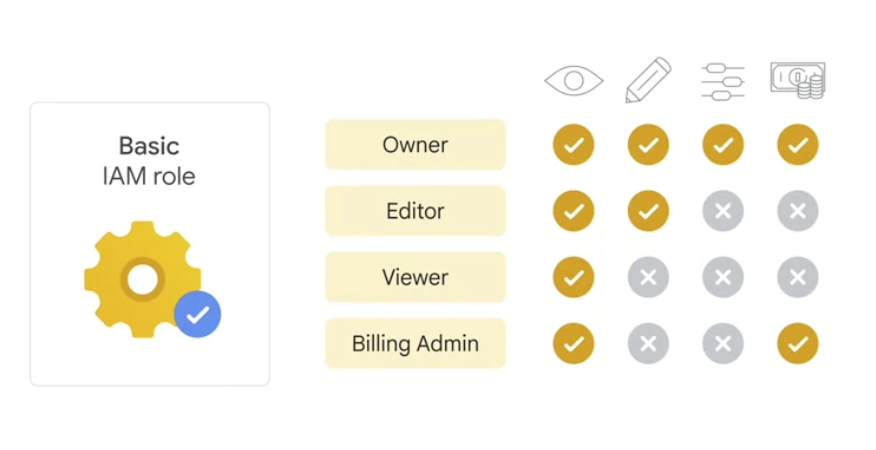This screenshot has height=450, width=876.
Task: Select the Viewer role label
Action: click(415, 277)
